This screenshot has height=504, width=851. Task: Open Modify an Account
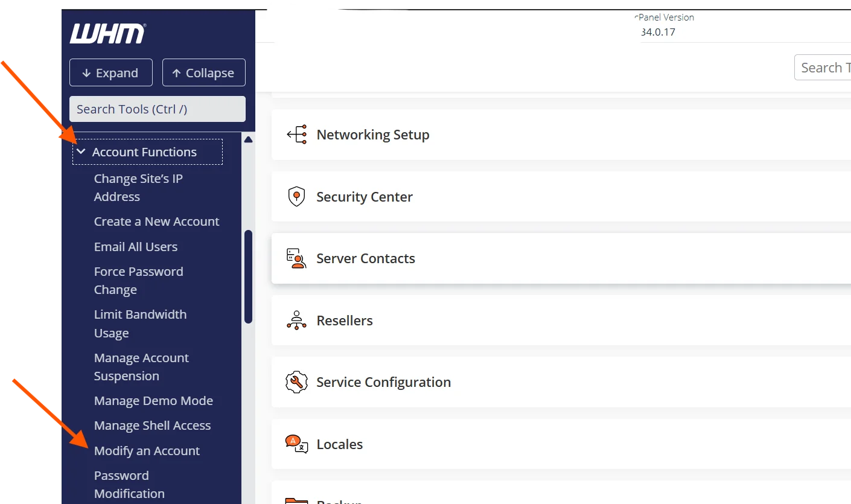point(147,451)
